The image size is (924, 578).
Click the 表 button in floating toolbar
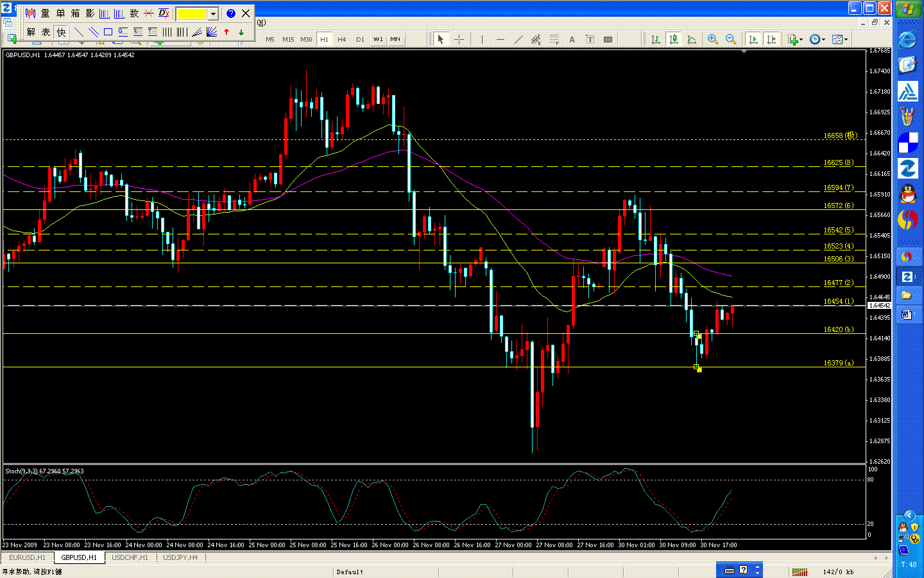[x=46, y=31]
